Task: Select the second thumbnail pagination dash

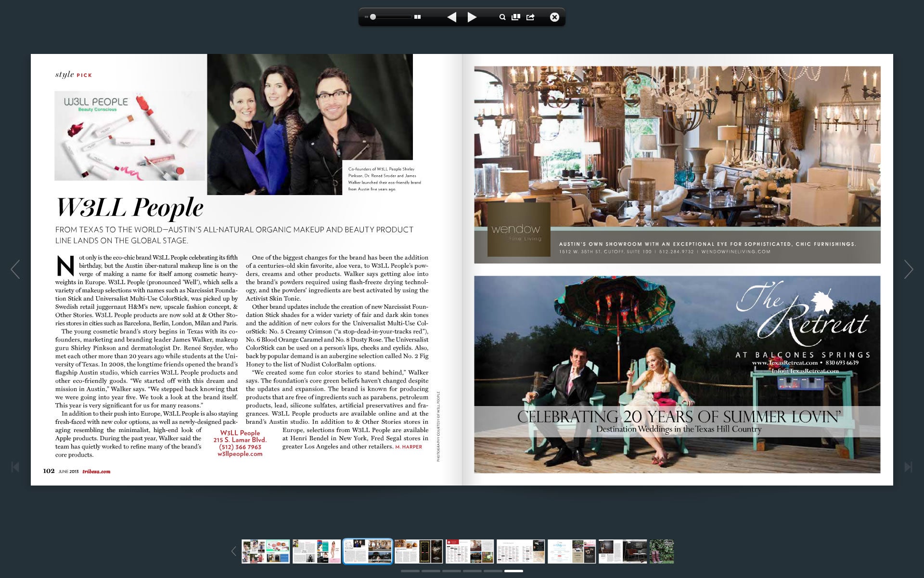Action: click(431, 571)
